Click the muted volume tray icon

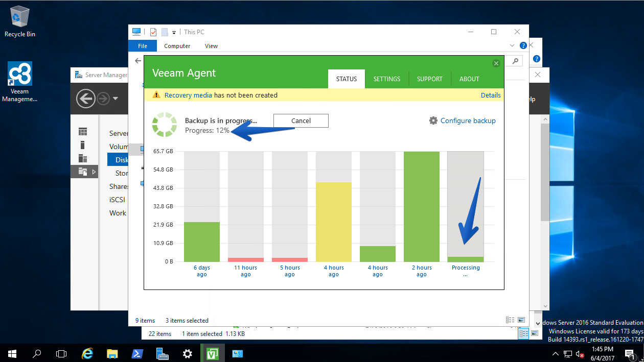[580, 353]
